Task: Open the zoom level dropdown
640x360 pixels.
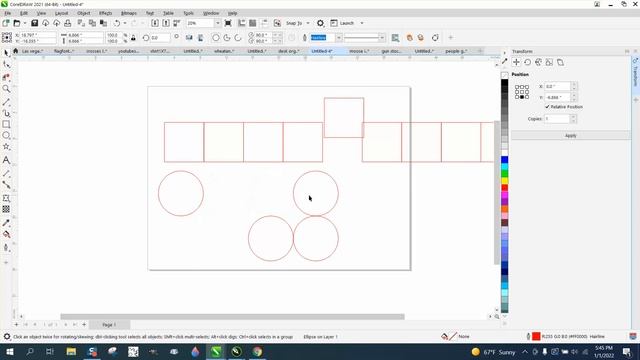Action: [217, 23]
